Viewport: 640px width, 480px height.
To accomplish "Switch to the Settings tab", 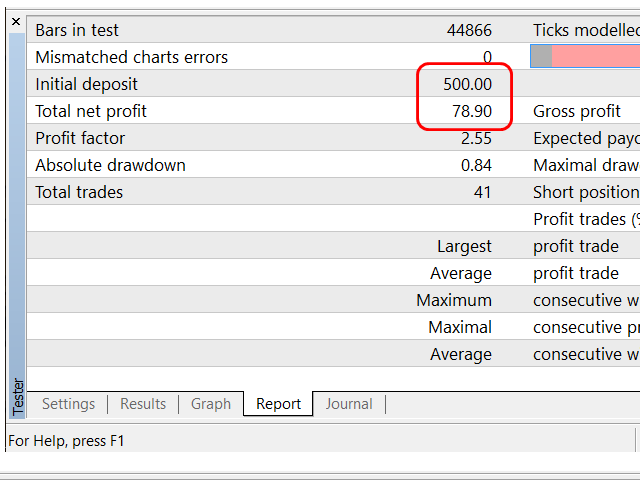I will [68, 404].
